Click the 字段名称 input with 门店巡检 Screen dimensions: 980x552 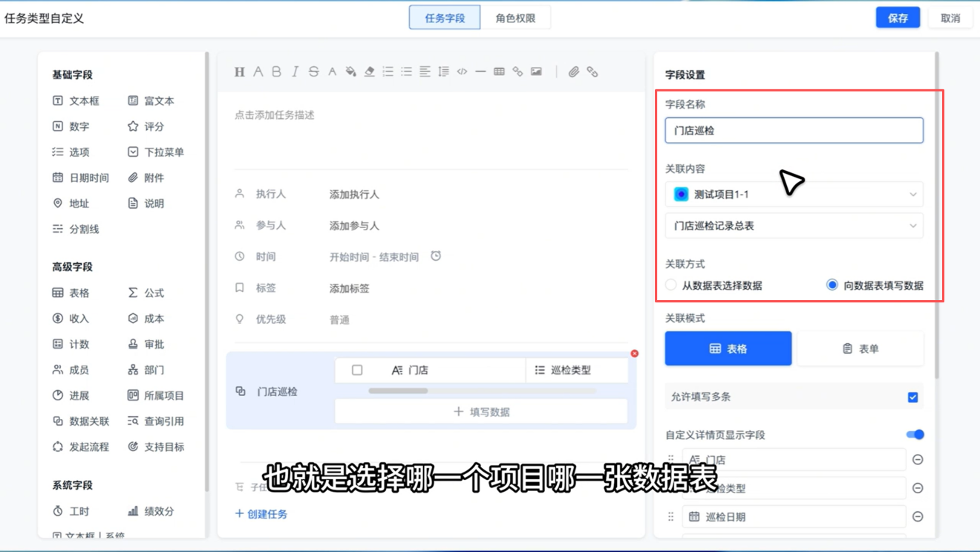click(794, 131)
